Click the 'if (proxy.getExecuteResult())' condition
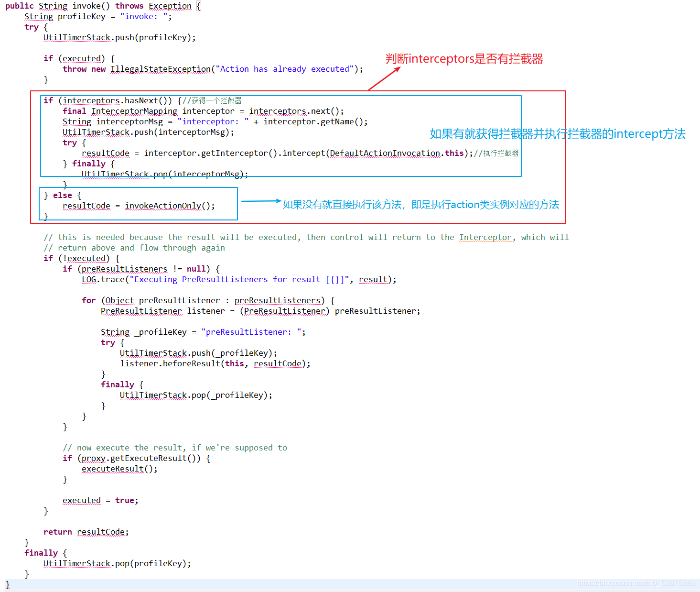The height and width of the screenshot is (592, 700). (131, 458)
